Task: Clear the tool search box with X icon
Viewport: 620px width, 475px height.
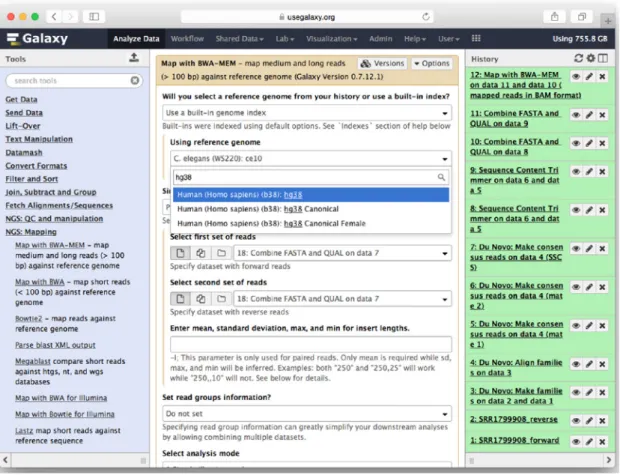Action: coord(135,81)
